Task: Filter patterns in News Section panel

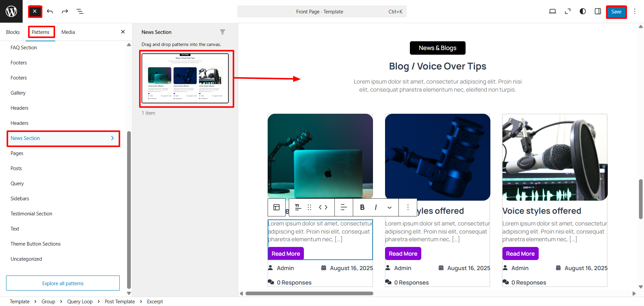Action: pyautogui.click(x=222, y=32)
